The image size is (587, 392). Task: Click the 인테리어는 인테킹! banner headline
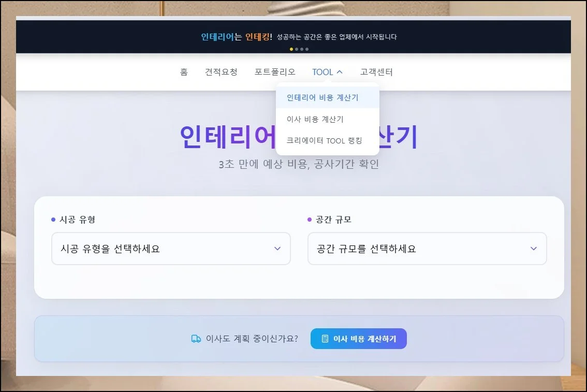237,37
